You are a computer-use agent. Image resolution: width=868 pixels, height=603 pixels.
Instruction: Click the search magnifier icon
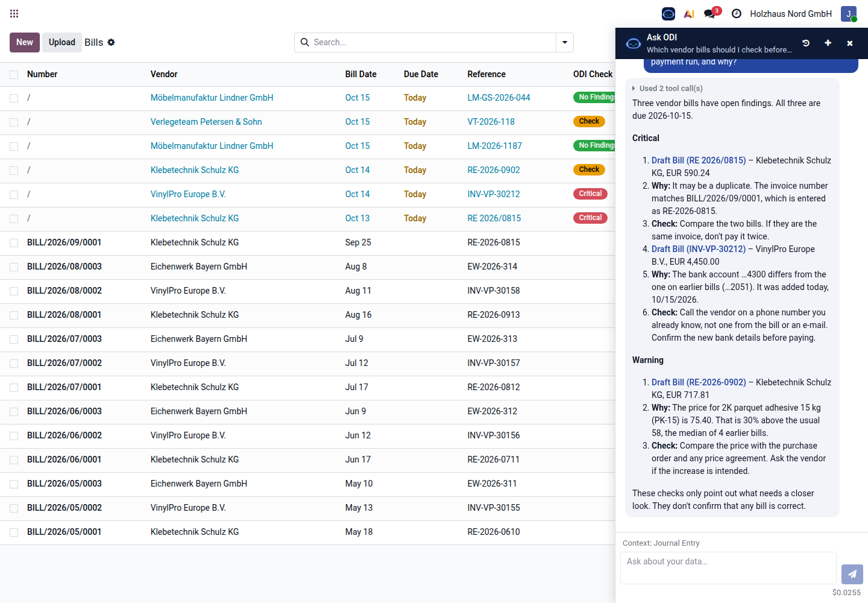click(305, 42)
